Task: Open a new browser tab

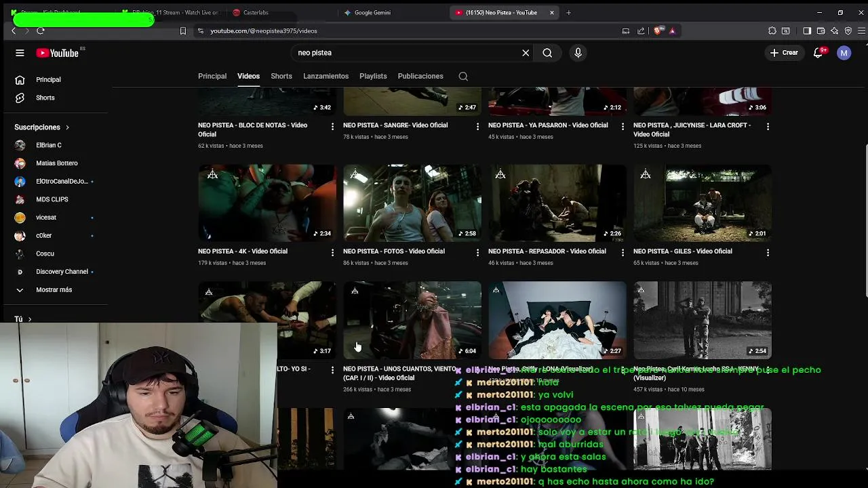Action: point(568,12)
